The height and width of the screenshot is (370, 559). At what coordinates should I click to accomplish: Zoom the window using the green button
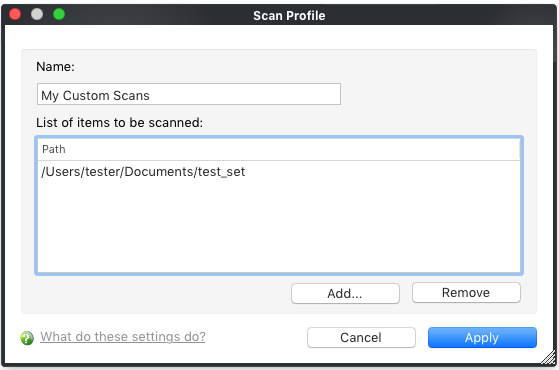point(59,14)
